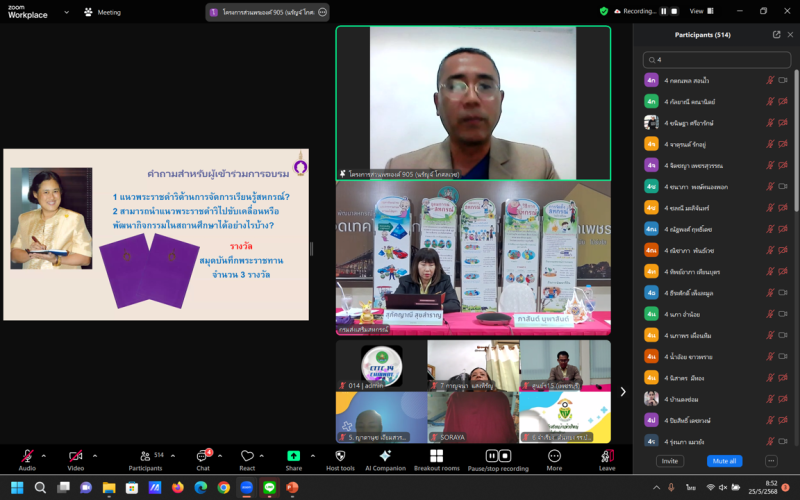Toggle the video icon for 4 ธีรศักดิ์
The height and width of the screenshot is (500, 800).
click(x=783, y=293)
